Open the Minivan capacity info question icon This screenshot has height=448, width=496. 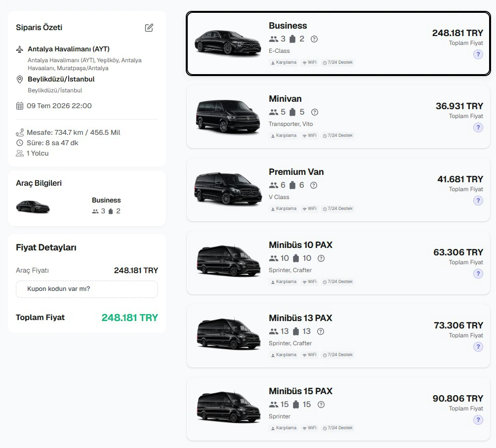[314, 112]
